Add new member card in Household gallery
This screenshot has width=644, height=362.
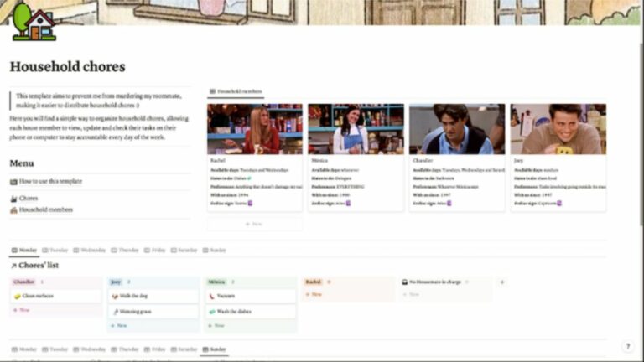click(255, 224)
